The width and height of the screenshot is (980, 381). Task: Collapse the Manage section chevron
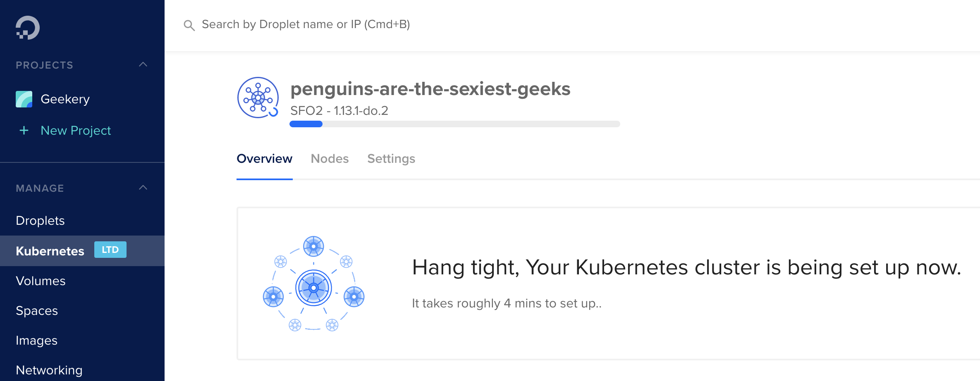[x=143, y=188]
